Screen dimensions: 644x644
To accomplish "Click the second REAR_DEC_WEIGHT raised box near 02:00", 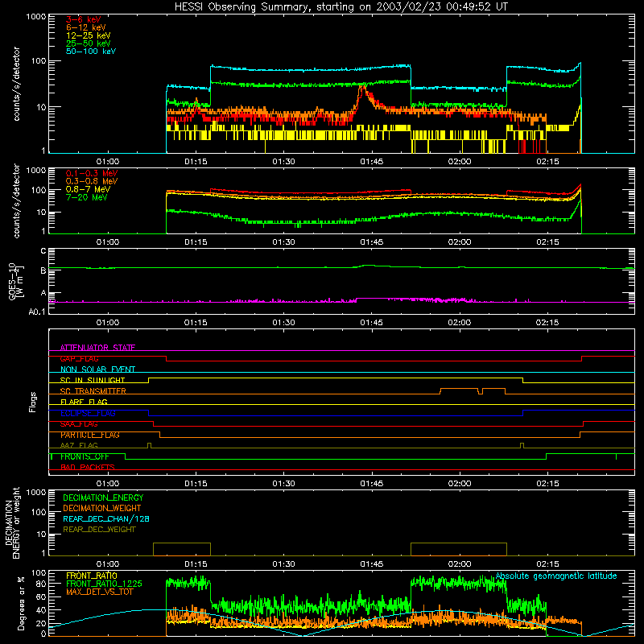I will click(459, 549).
